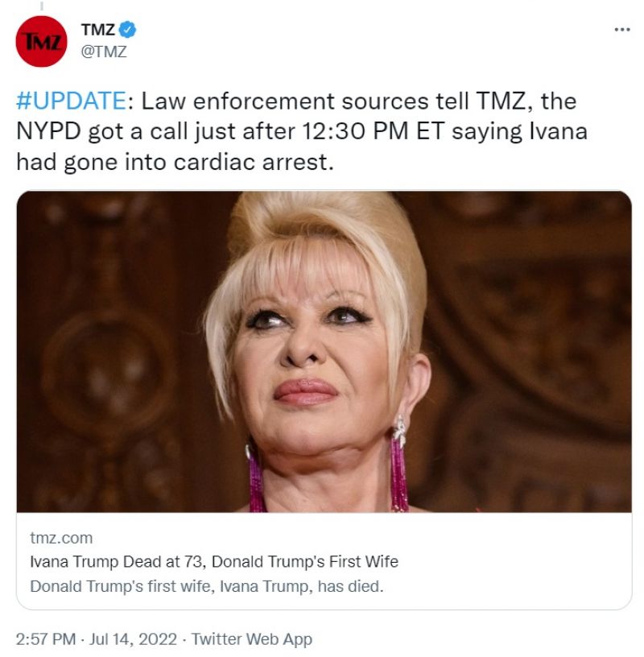Click the 2:57 PM timestamp
Screen dimensions: 644x657
pyautogui.click(x=46, y=639)
